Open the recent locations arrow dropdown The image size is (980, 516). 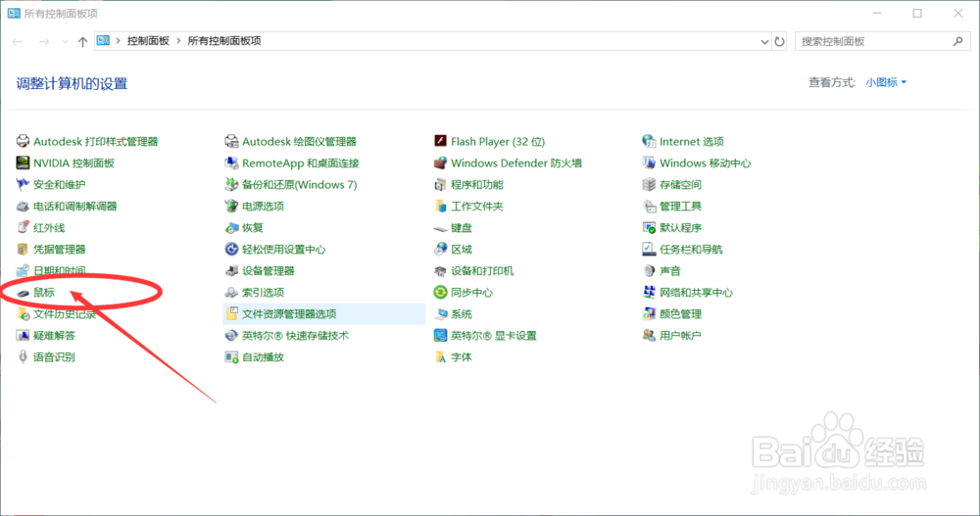(65, 42)
